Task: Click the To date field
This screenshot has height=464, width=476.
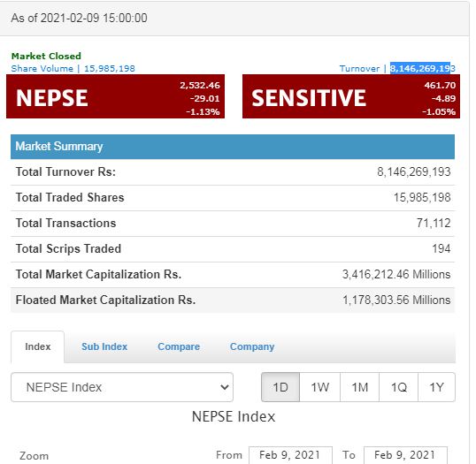Action: pos(405,455)
